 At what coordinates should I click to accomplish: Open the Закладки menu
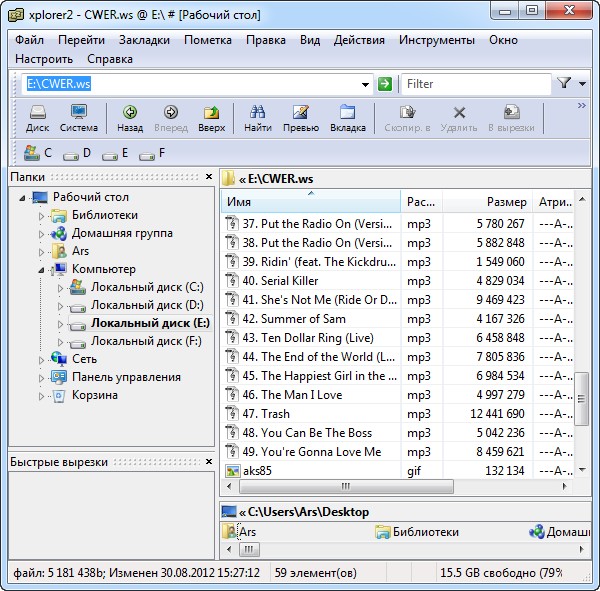(144, 40)
